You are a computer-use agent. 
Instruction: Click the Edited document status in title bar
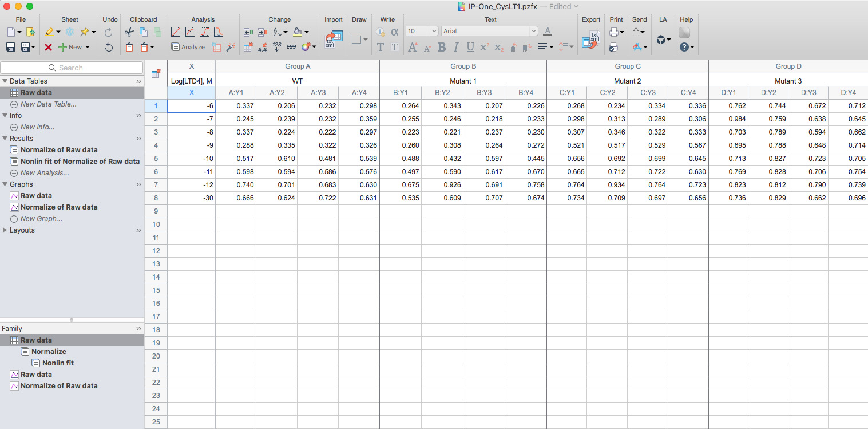point(563,6)
